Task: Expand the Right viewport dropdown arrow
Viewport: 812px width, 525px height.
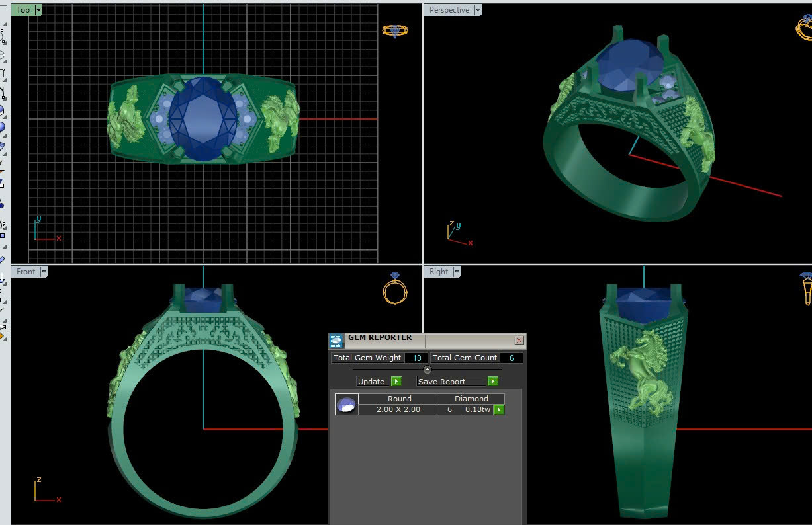Action: (456, 272)
